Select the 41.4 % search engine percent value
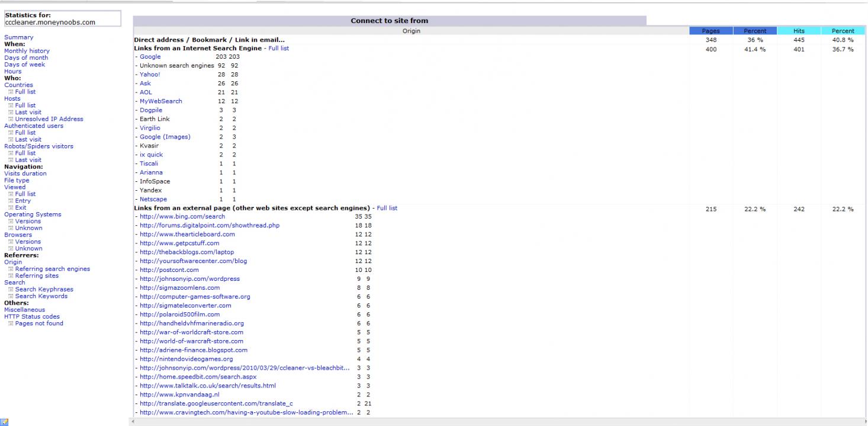Image resolution: width=868 pixels, height=426 pixels. 755,50
